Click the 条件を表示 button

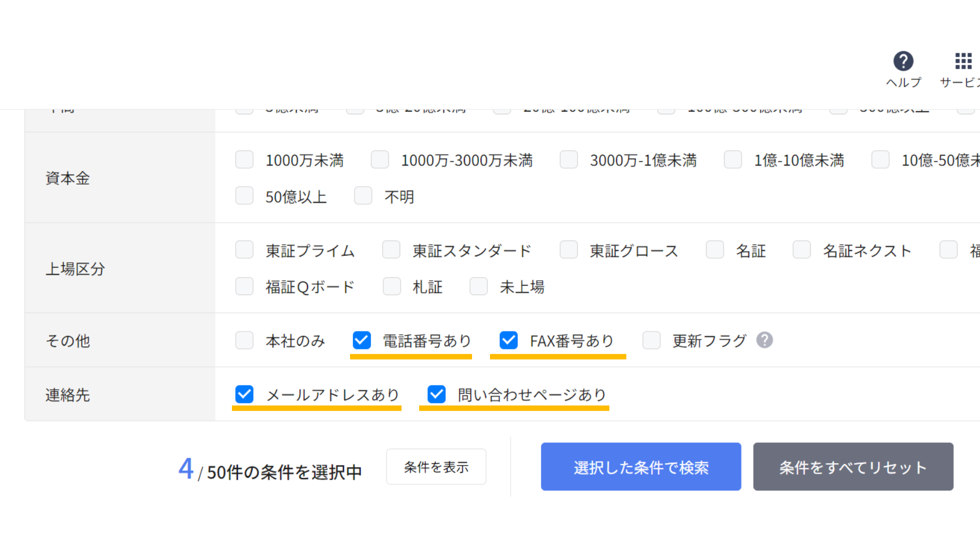(x=436, y=467)
